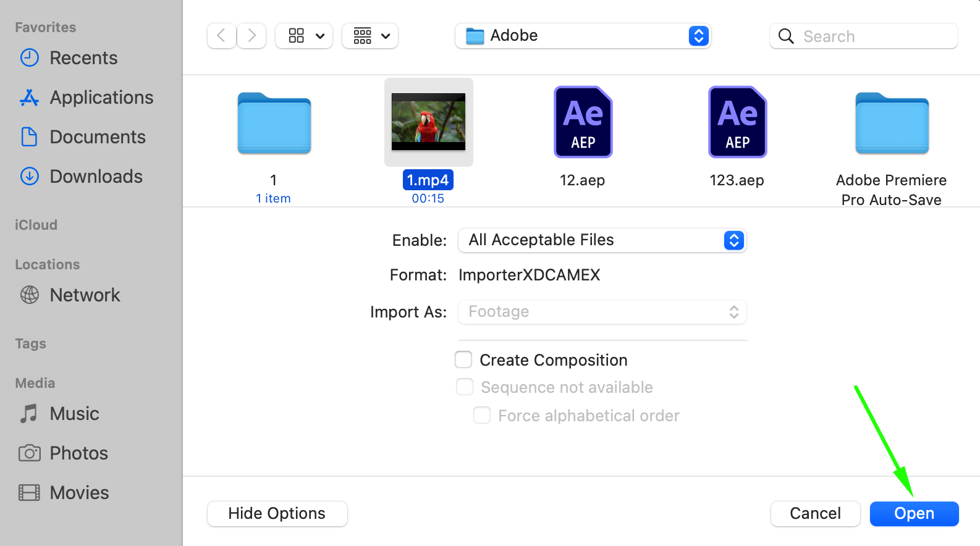The height and width of the screenshot is (546, 980).
Task: Go back with the left arrow button
Action: pyautogui.click(x=221, y=36)
